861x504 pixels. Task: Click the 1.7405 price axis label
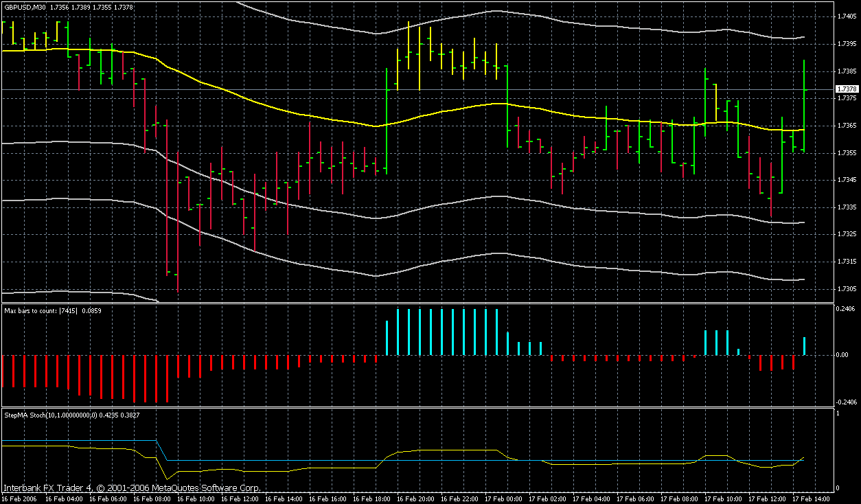847,16
